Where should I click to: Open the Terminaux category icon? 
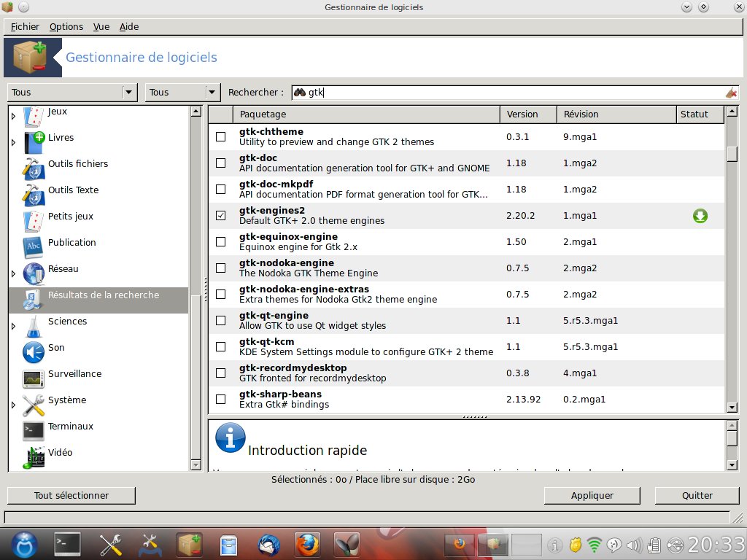(34, 431)
